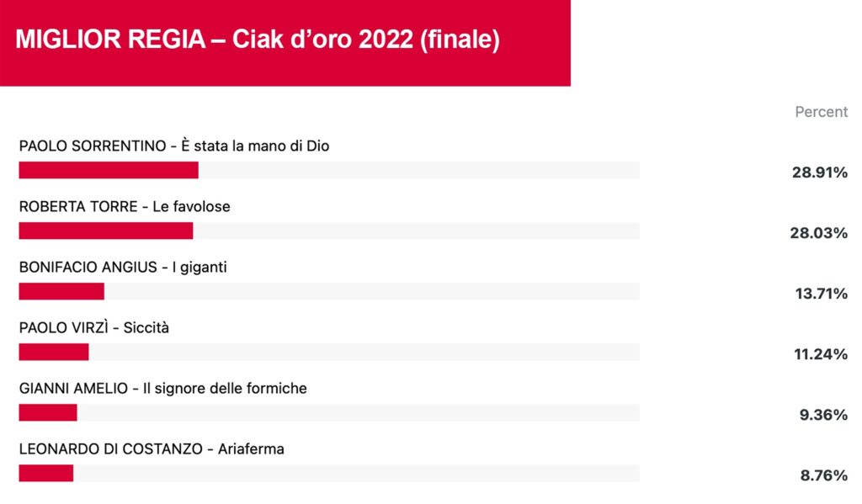
Task: Click the red bar for Bonifacio Angius
Action: [x=61, y=291]
